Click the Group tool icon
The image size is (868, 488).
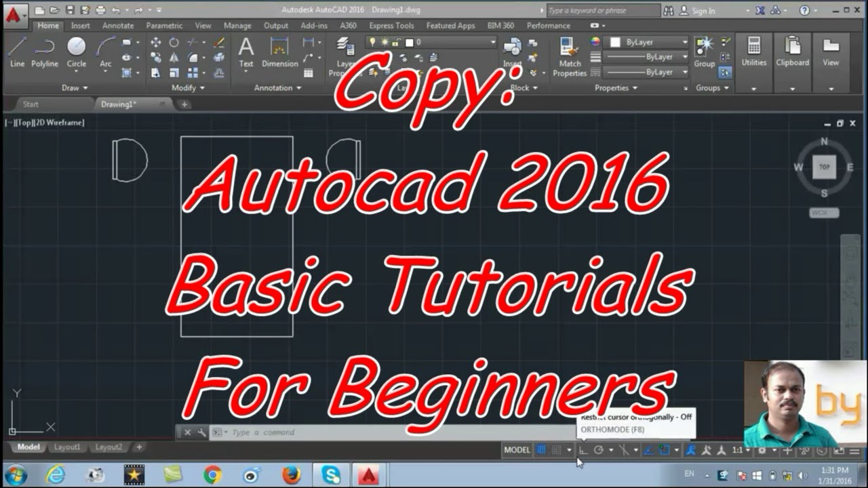pos(704,52)
